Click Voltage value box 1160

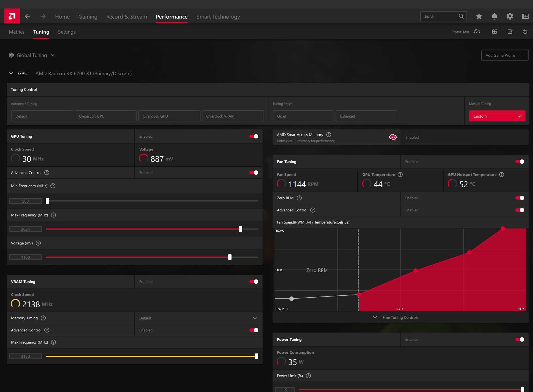[x=25, y=257]
